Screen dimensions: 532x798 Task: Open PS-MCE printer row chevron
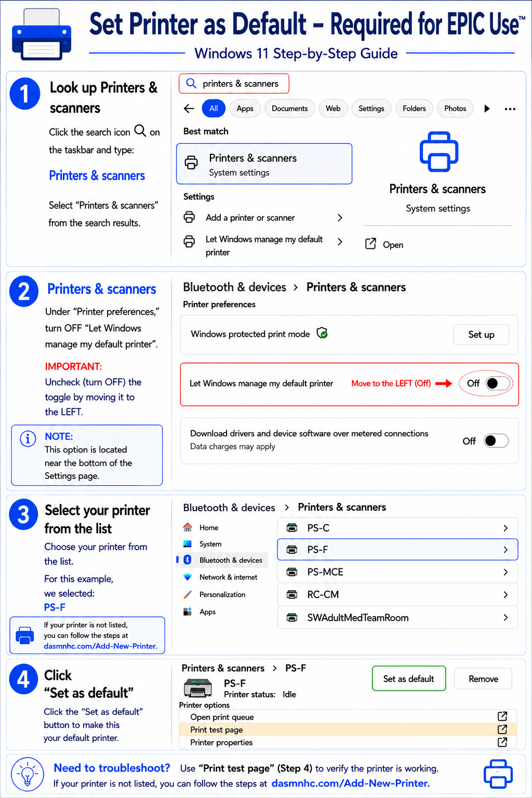[x=506, y=572]
